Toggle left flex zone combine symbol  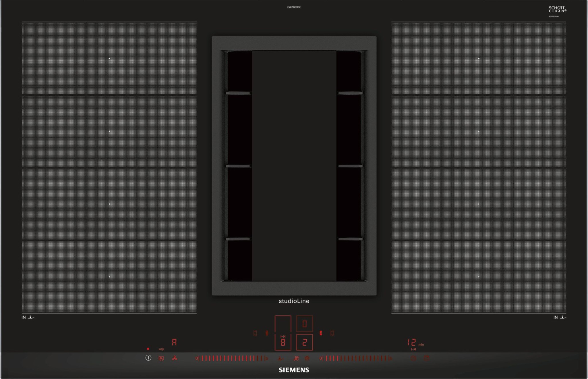point(267,333)
